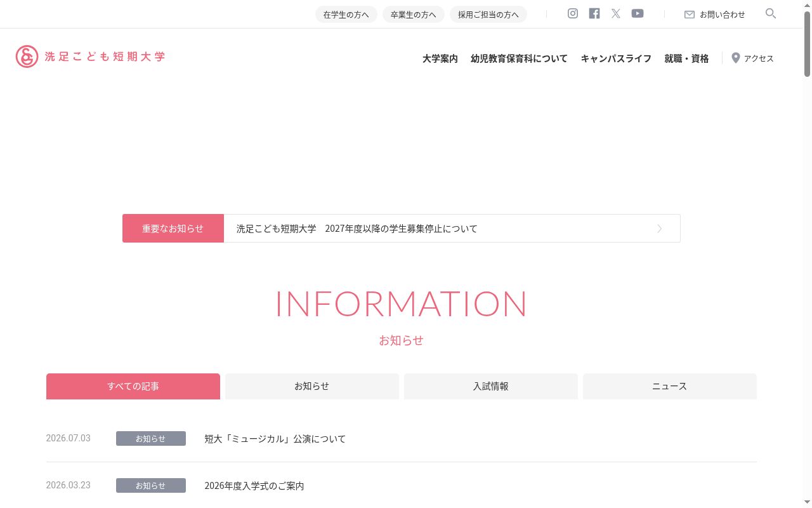Viewport: 812px width, 508px height.
Task: Click the chevron arrow in the important notice bar
Action: point(660,229)
